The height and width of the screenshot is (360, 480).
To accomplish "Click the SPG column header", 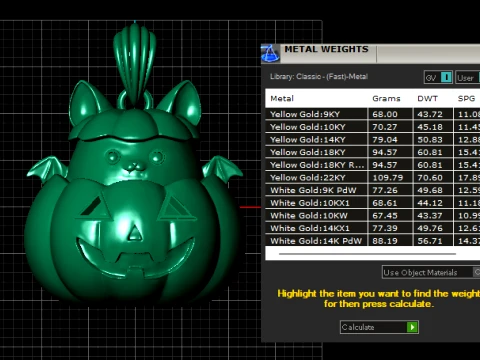I will pyautogui.click(x=466, y=98).
